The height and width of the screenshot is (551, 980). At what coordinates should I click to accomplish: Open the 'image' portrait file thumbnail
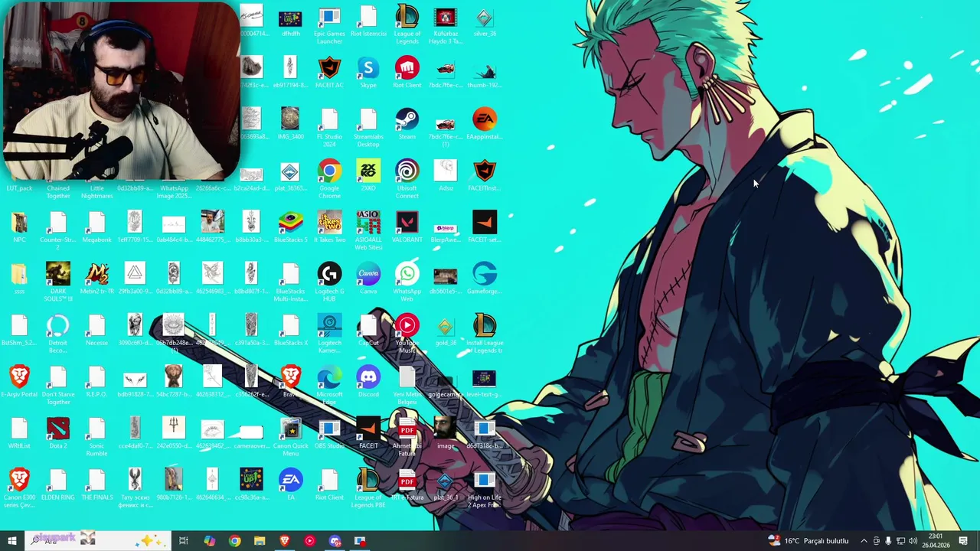click(x=446, y=432)
